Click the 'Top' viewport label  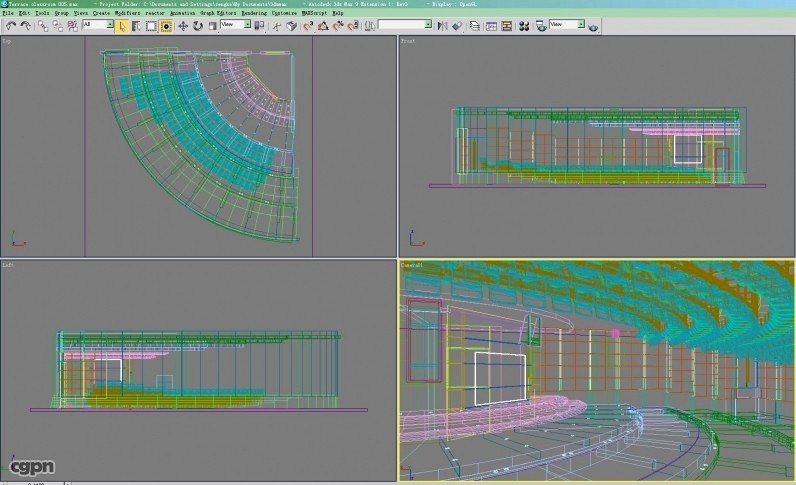click(x=7, y=41)
